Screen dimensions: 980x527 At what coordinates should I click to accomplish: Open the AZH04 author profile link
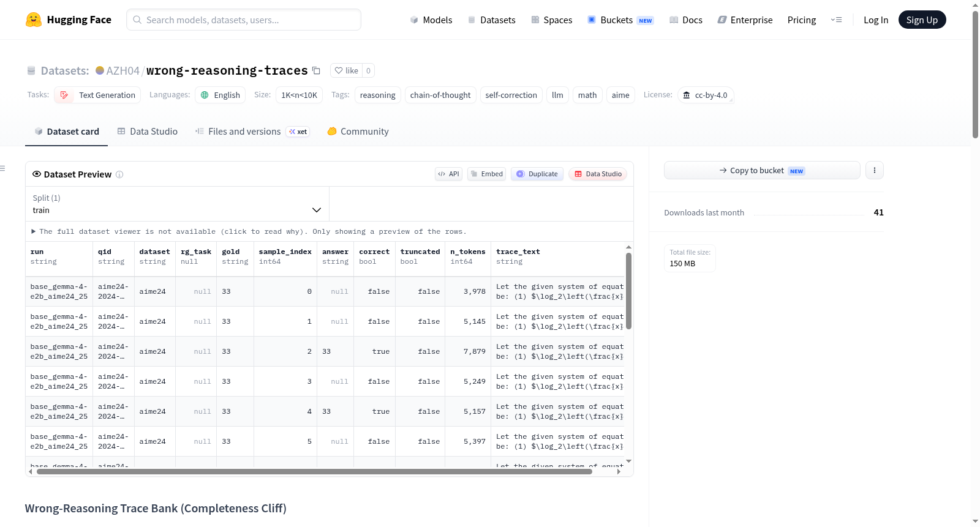click(123, 70)
